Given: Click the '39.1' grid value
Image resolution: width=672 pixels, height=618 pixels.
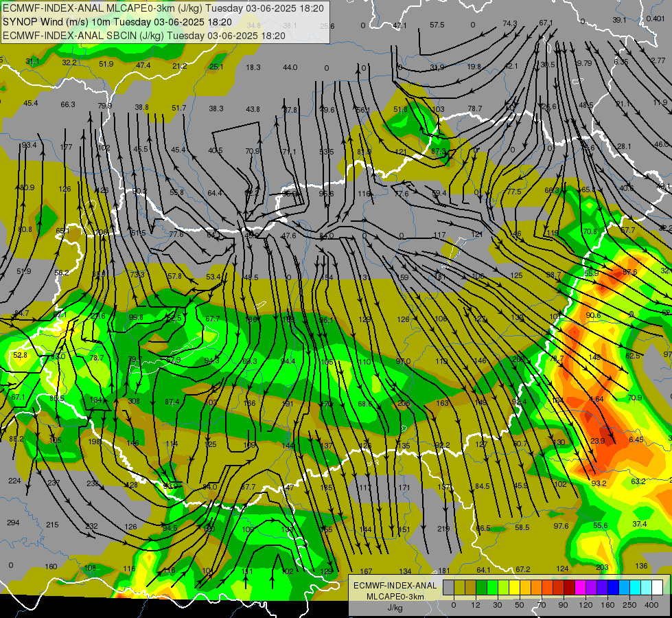Looking at the screenshot, I should [x=619, y=20].
